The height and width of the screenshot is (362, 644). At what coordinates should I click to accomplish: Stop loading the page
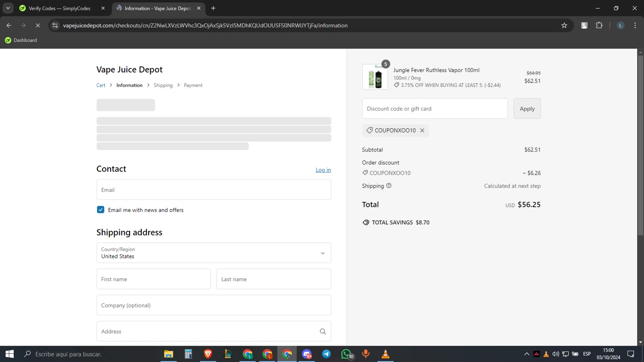click(38, 25)
